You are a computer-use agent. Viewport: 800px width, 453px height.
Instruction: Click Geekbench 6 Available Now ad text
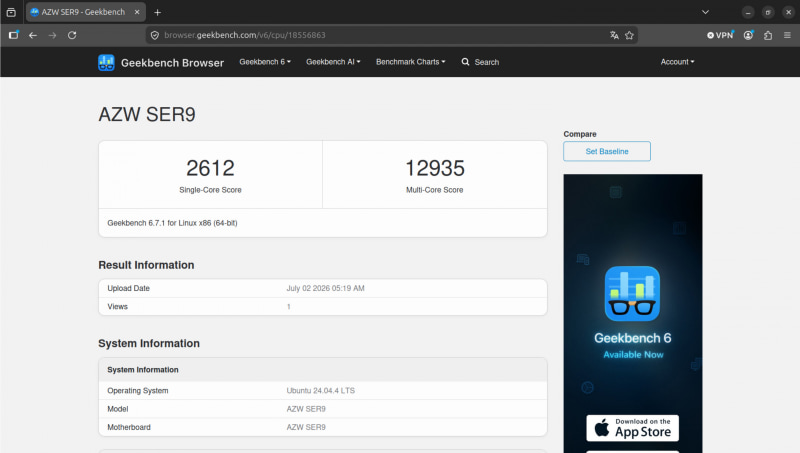click(x=633, y=345)
